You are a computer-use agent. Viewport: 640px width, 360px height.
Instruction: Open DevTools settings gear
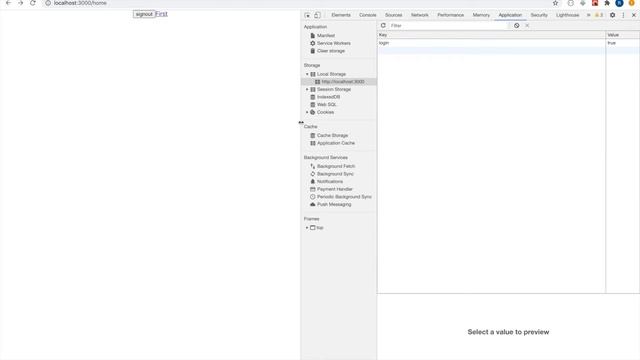coord(612,15)
